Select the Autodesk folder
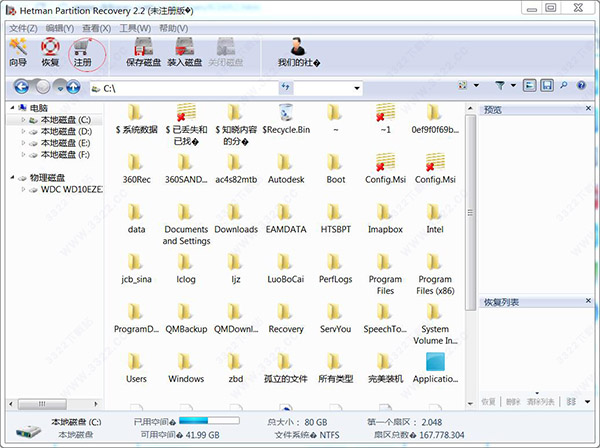The image size is (600, 448). tap(286, 169)
